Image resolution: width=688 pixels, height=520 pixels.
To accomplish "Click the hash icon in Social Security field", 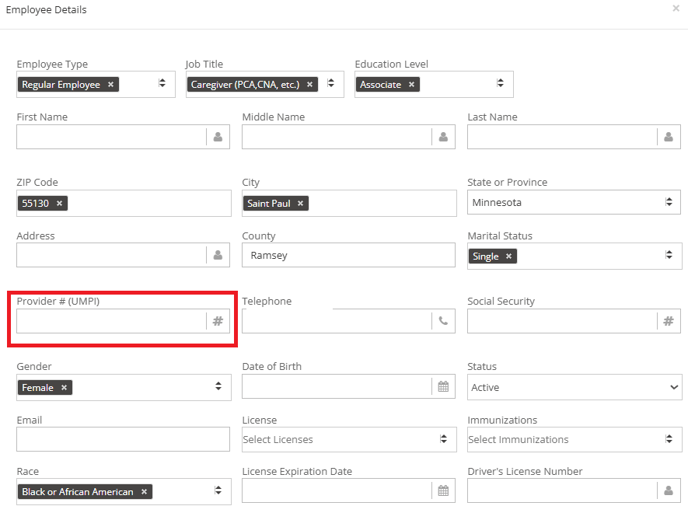I will pos(668,321).
